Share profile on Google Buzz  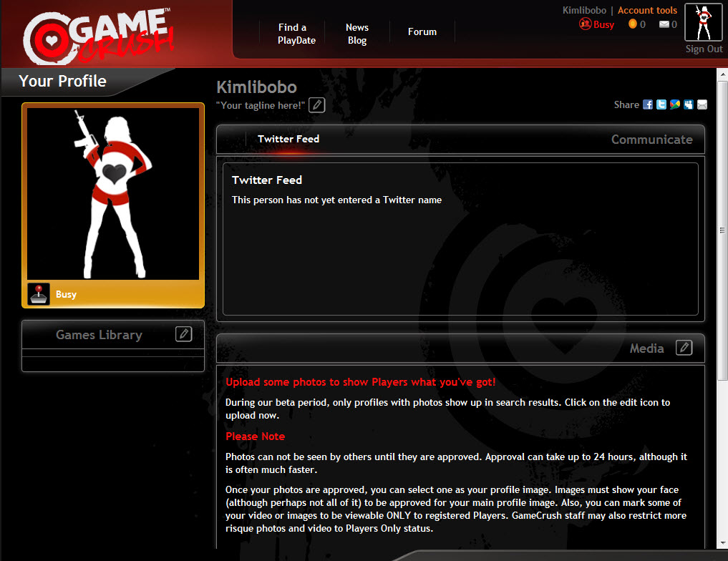point(674,104)
